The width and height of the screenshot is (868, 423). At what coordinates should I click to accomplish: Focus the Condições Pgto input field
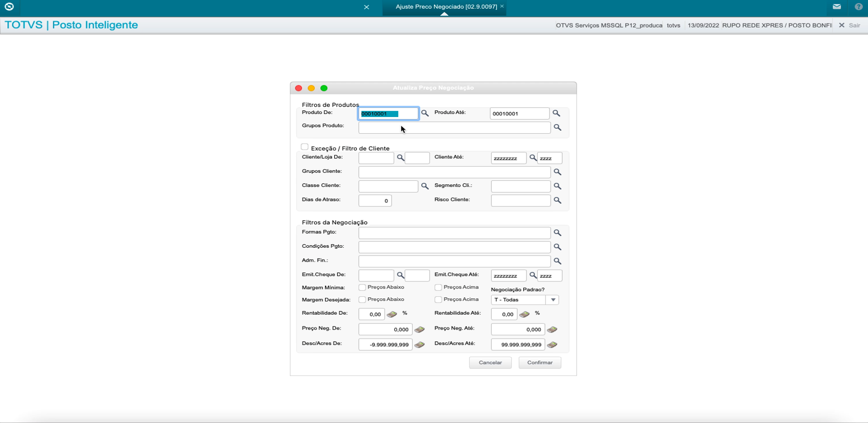tap(454, 247)
